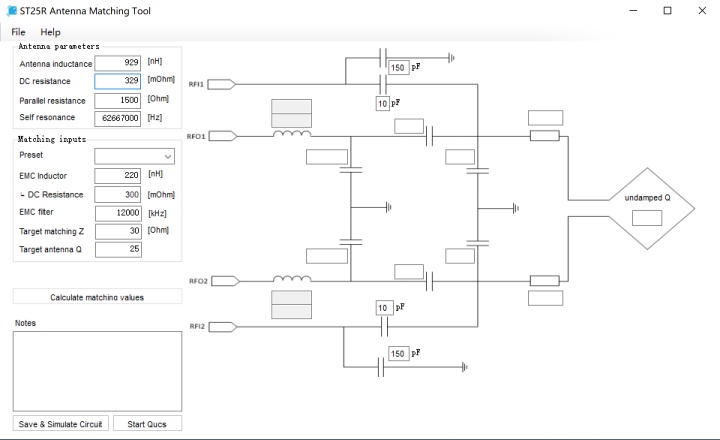Click inside the Notes text area
Screen dimensions: 720x440
[x=97, y=371]
